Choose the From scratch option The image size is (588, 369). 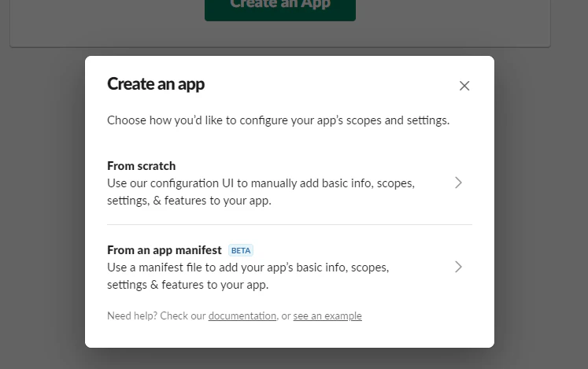[x=289, y=183]
